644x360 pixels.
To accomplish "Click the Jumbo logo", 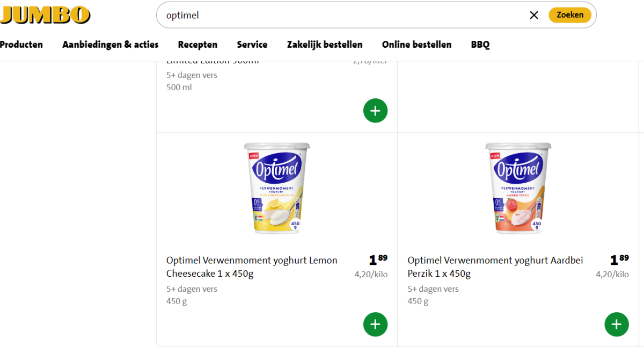I will 45,15.
